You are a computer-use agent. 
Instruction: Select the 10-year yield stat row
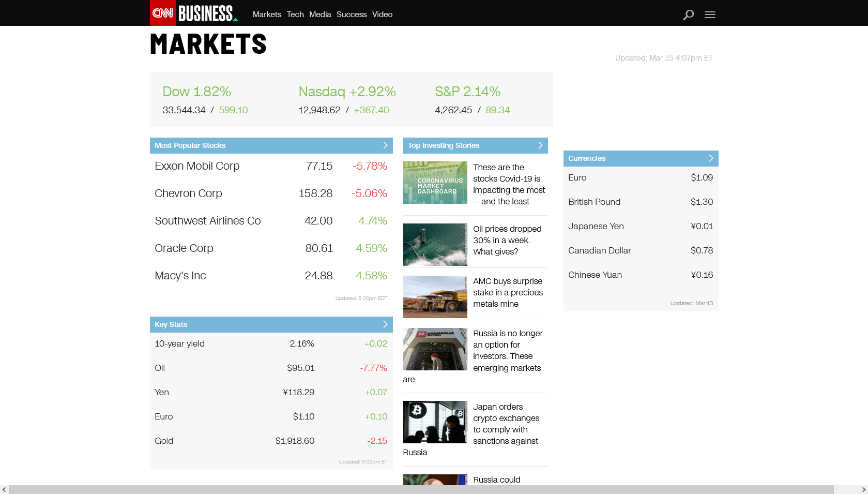click(271, 343)
